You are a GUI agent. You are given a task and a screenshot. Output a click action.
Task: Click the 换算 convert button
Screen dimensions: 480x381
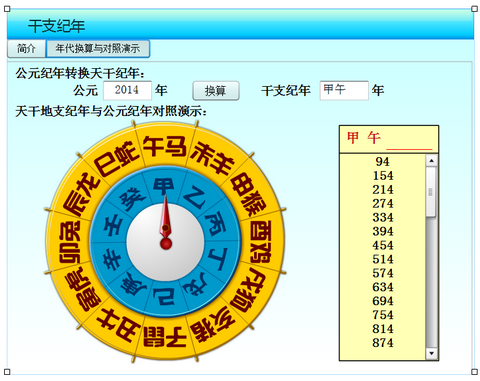pos(216,91)
